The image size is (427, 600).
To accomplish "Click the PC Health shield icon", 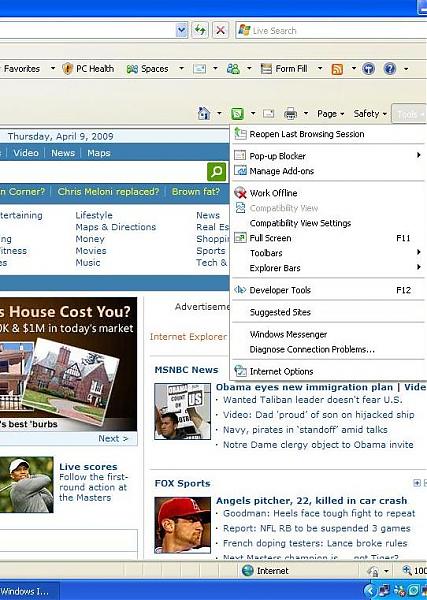I will pos(67,69).
